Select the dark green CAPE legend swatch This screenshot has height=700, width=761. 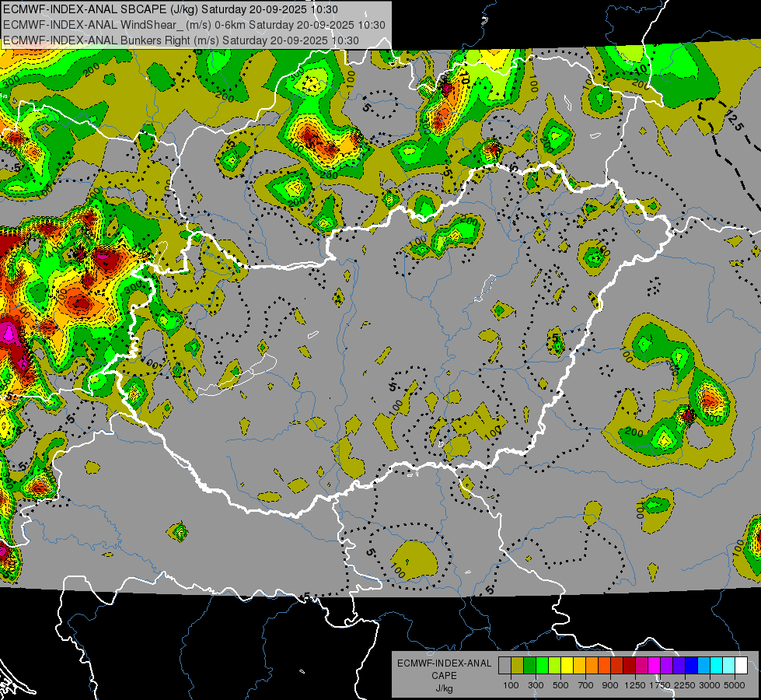click(x=529, y=666)
